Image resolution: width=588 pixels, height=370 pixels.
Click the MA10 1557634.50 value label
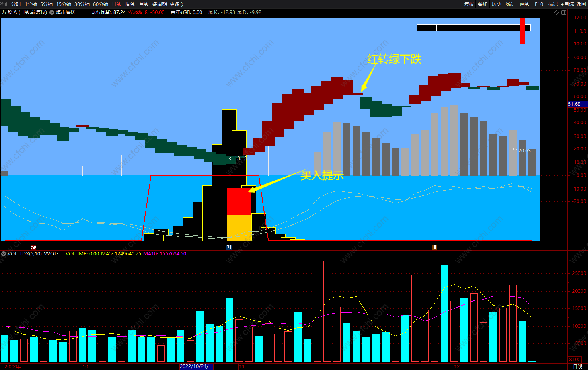click(x=165, y=254)
